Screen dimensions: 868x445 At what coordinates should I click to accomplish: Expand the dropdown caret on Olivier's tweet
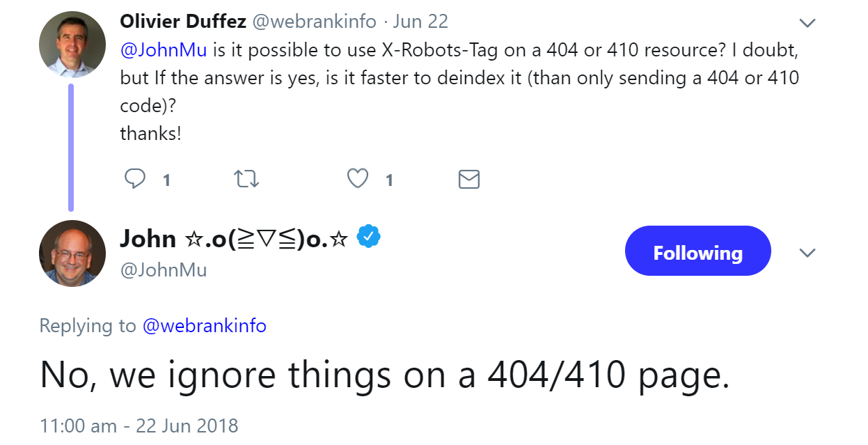(x=807, y=22)
